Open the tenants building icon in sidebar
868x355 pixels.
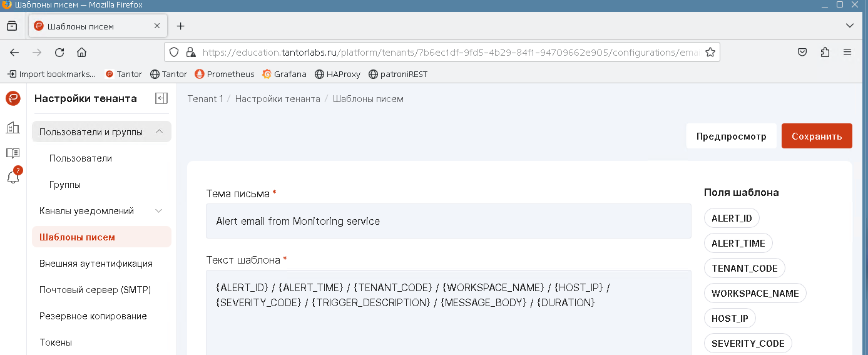[13, 128]
